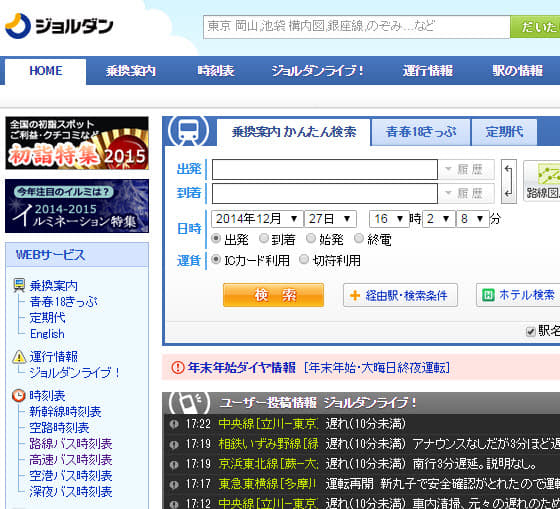Select the 終電 radio button
The width and height of the screenshot is (560, 509).
359,238
